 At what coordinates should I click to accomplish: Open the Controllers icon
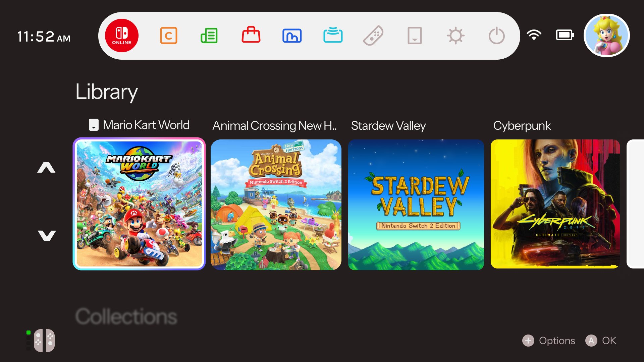[373, 36]
